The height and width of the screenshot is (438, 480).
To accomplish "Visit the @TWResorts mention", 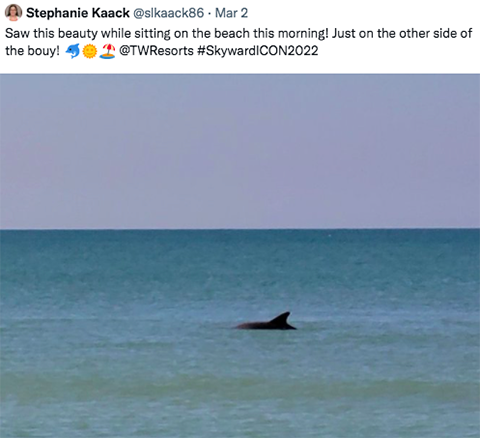I will [156, 51].
